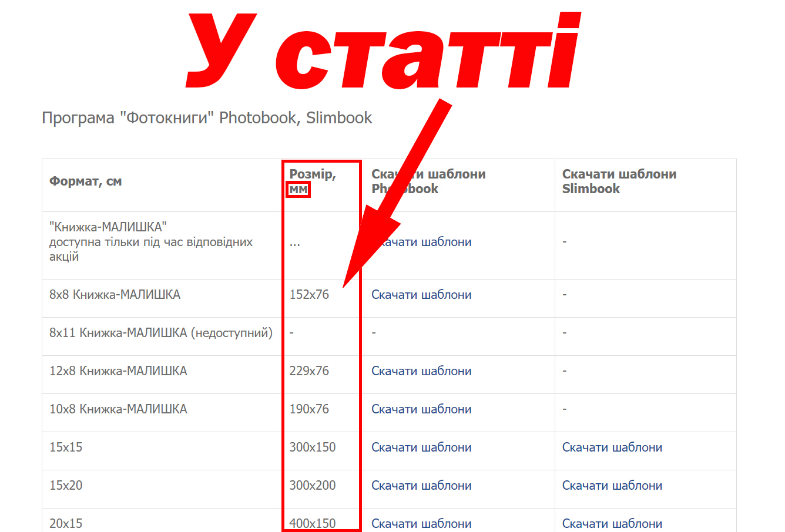This screenshot has width=785, height=532.
Task: Download Photobook templates for 15x20 format
Action: (421, 486)
